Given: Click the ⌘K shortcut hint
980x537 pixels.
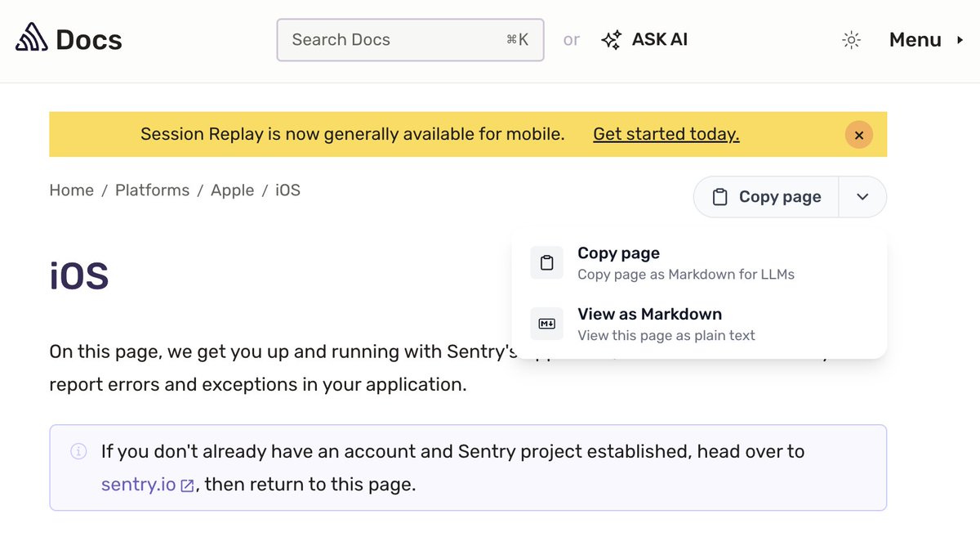Looking at the screenshot, I should coord(517,39).
